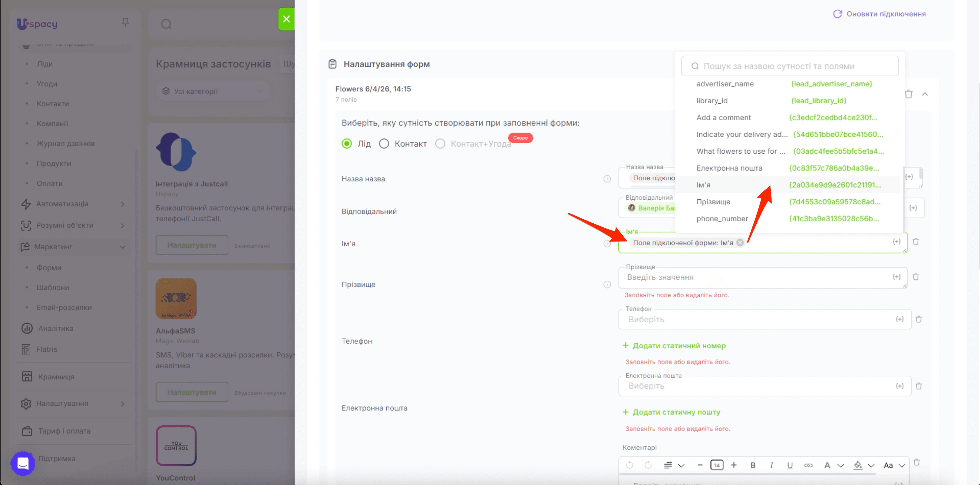
Task: Click the entity and fields search box
Action: point(790,66)
